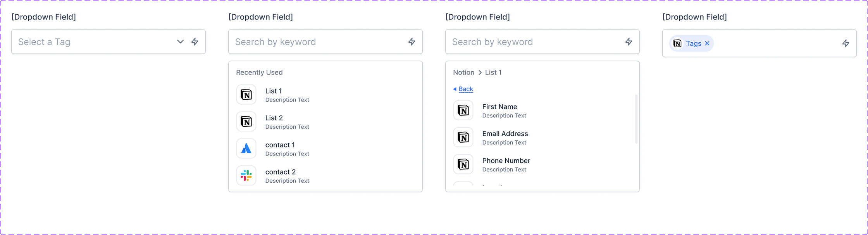Focus the search field above Recently Used
The image size is (868, 235).
(325, 41)
